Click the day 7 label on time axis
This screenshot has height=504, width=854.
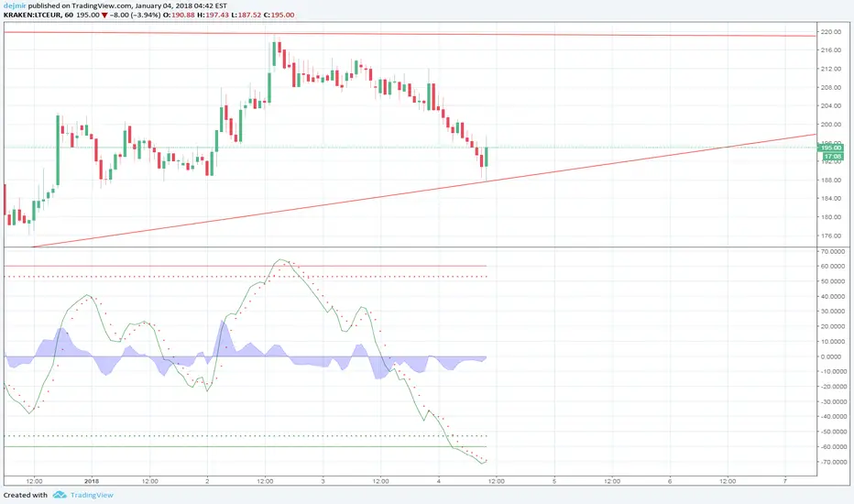point(785,481)
